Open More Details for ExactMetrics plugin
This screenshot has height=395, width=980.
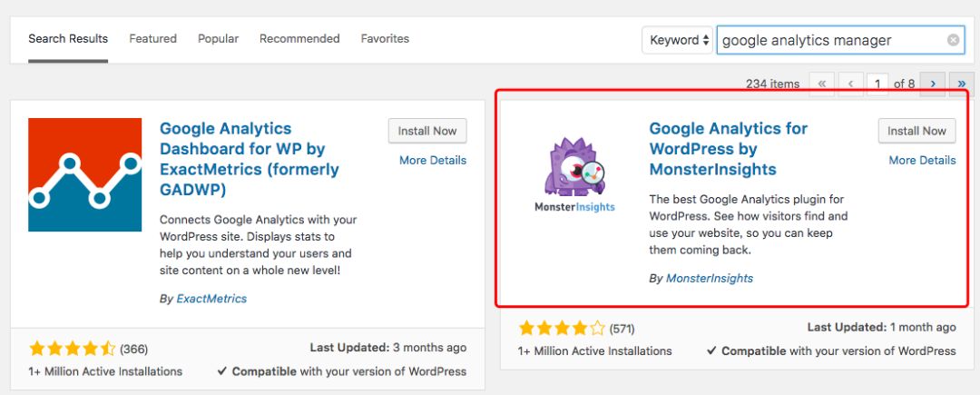coord(433,161)
